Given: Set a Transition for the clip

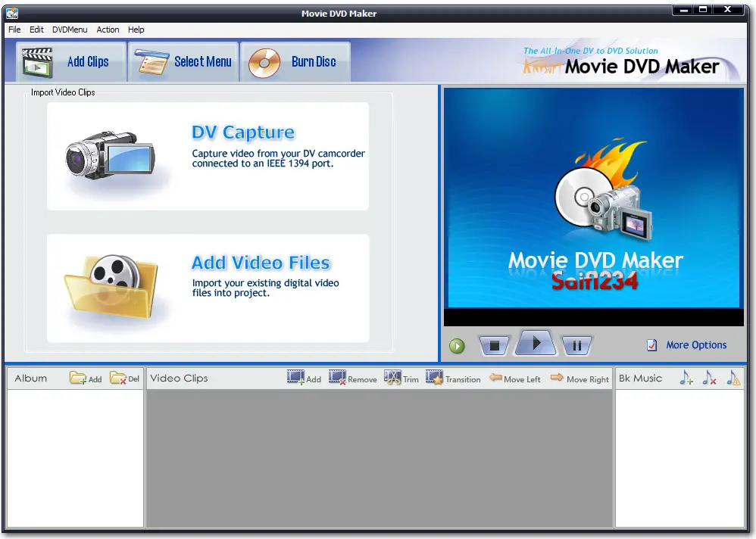Looking at the screenshot, I should click(x=453, y=378).
